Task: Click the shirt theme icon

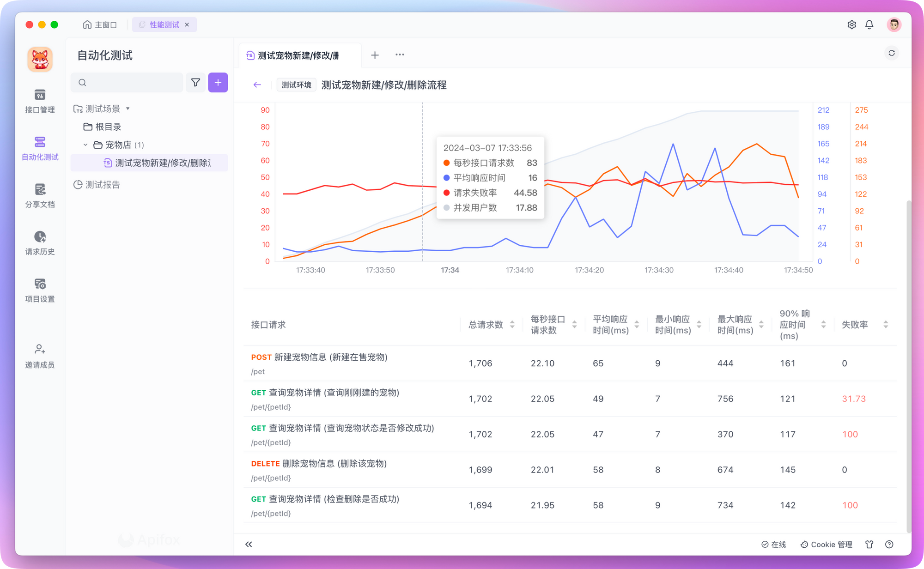Action: click(x=869, y=545)
